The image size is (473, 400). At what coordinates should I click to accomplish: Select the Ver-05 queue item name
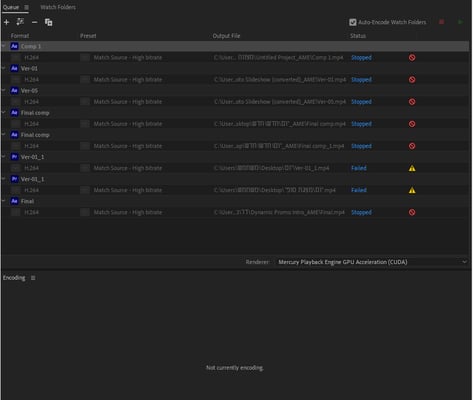(29, 91)
